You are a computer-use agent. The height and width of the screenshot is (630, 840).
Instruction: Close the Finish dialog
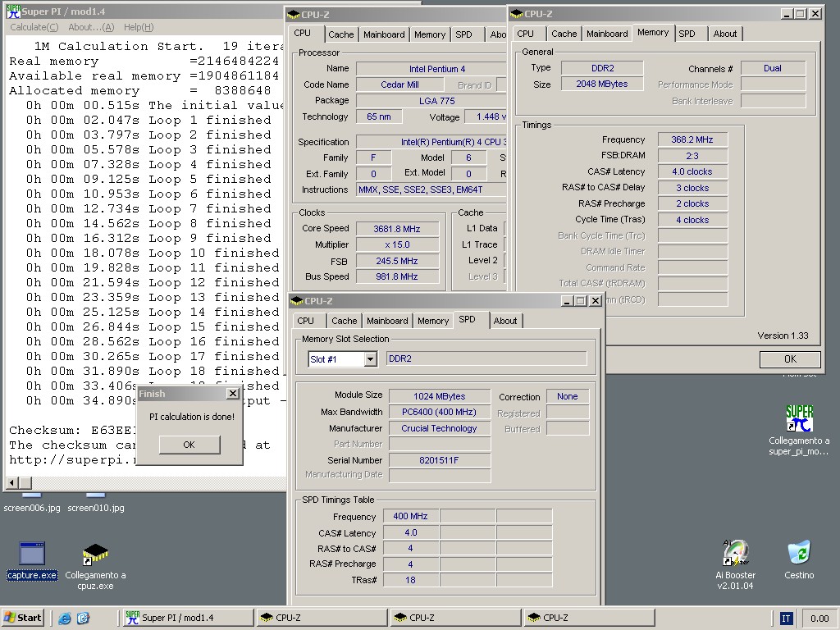point(232,394)
